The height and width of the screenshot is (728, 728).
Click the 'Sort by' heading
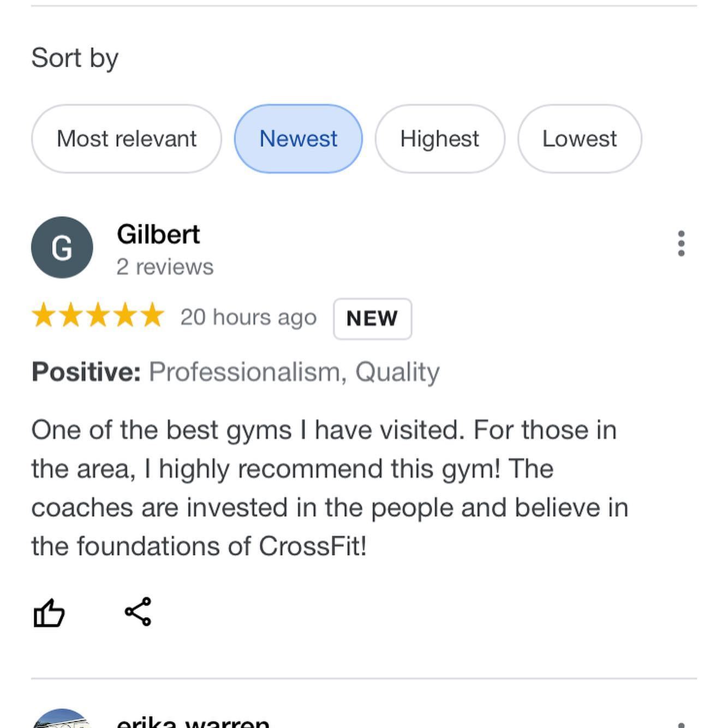pyautogui.click(x=75, y=58)
